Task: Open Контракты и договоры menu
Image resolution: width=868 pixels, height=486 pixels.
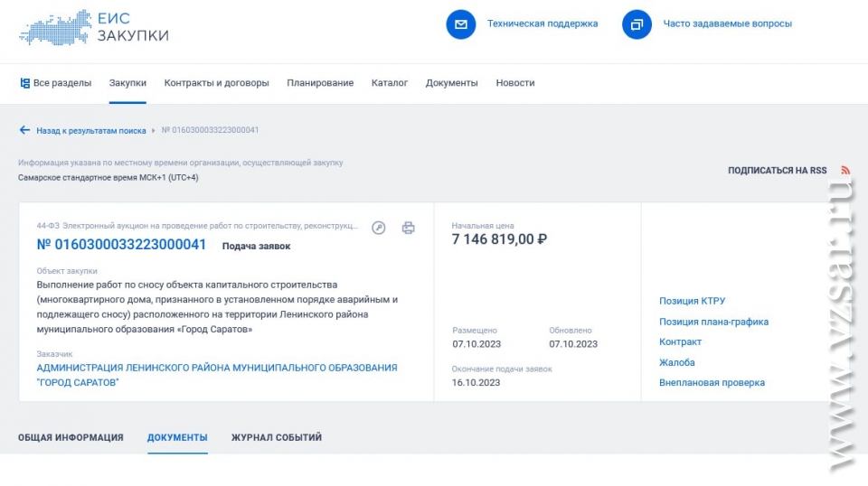Action: (x=216, y=83)
